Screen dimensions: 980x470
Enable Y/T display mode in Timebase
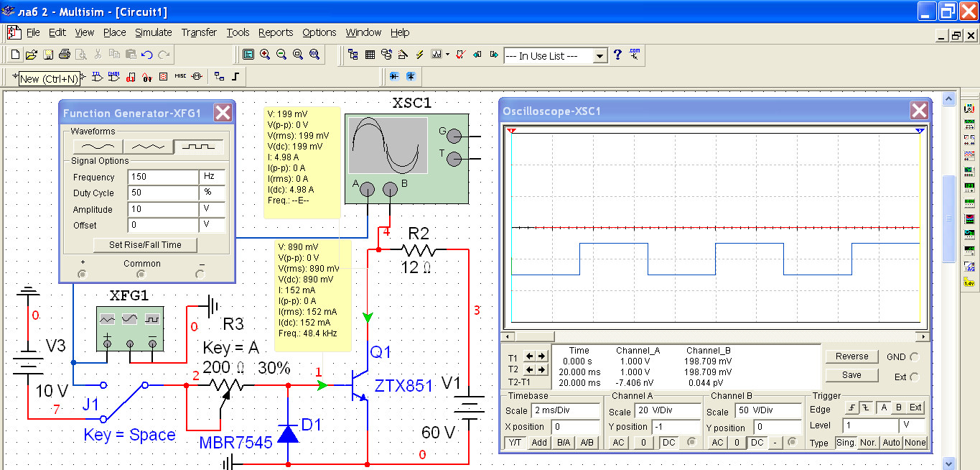point(515,443)
